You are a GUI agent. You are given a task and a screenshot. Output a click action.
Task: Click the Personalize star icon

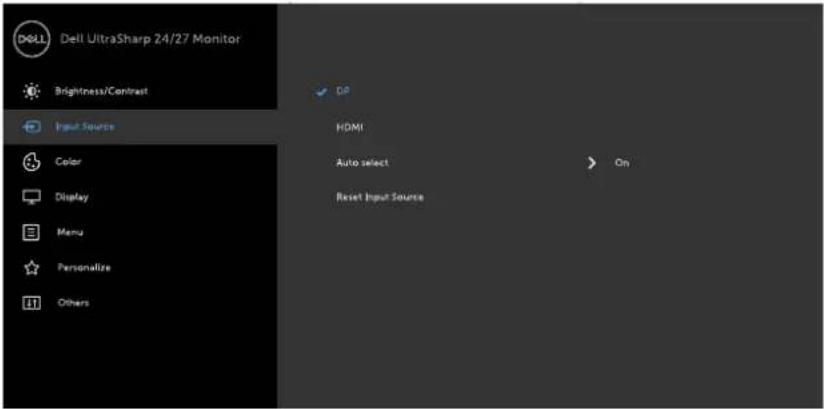click(32, 268)
